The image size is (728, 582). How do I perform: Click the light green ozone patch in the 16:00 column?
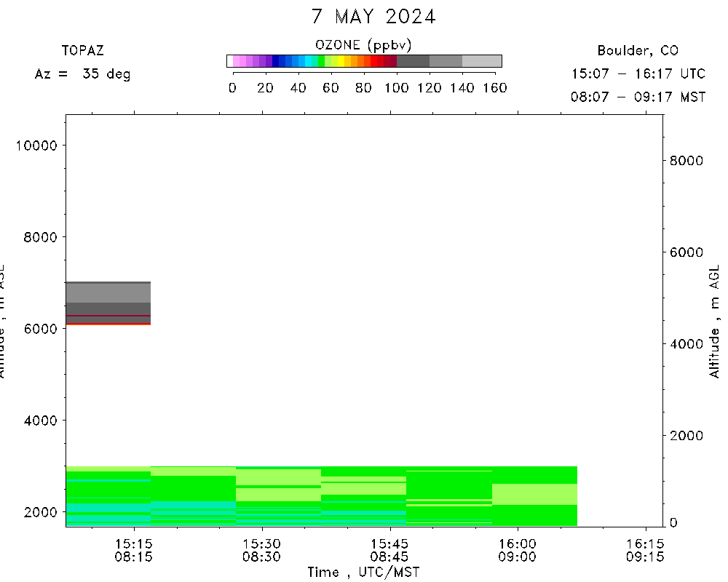[534, 494]
